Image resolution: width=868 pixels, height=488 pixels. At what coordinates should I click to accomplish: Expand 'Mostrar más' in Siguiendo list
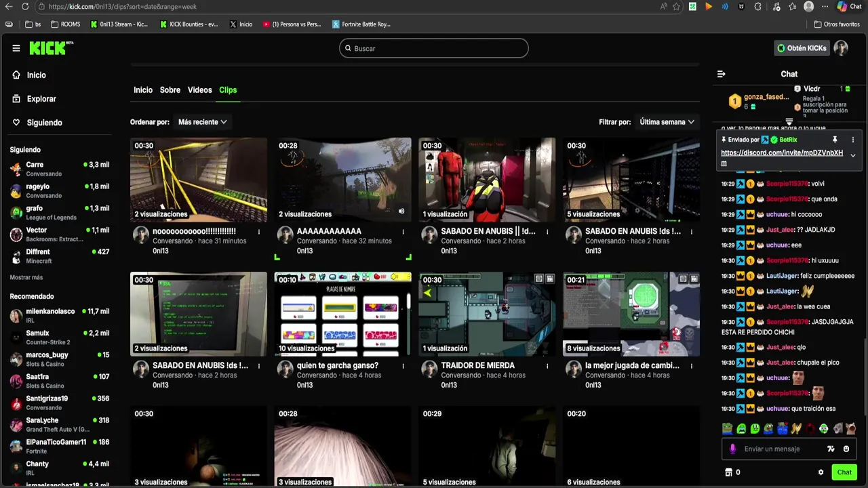(26, 277)
